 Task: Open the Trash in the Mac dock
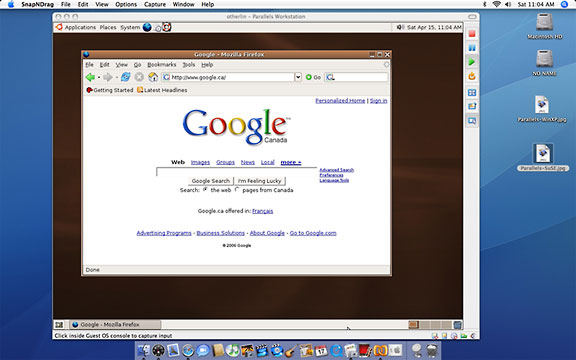tap(432, 350)
